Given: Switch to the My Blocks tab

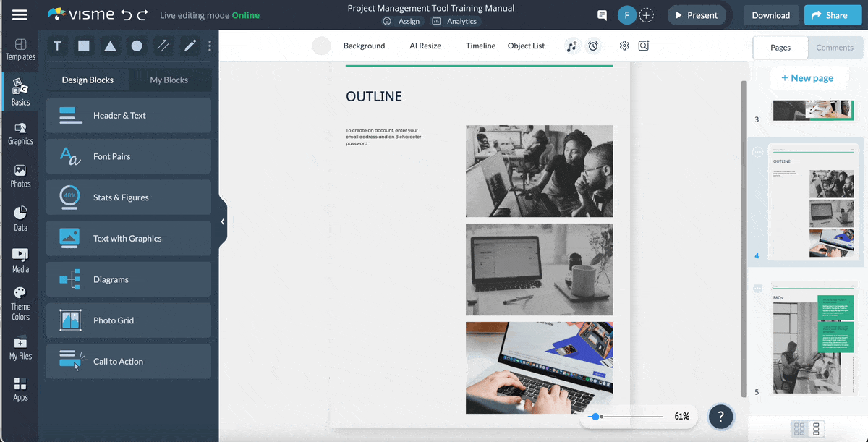Looking at the screenshot, I should pyautogui.click(x=169, y=80).
